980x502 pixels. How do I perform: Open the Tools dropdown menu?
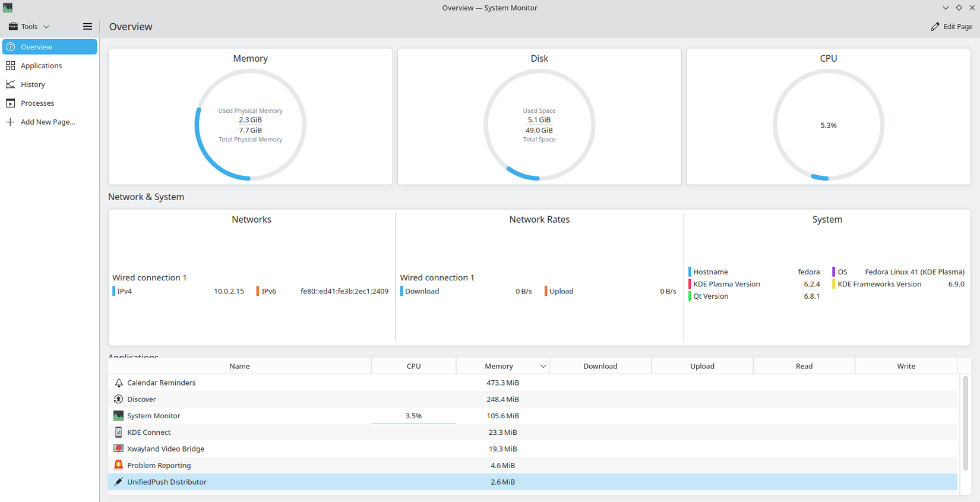tap(29, 26)
